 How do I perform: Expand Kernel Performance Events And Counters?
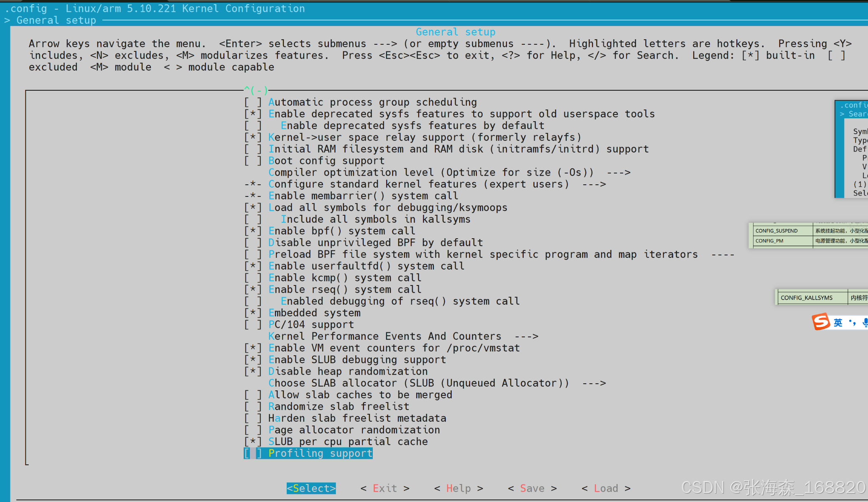coord(403,336)
